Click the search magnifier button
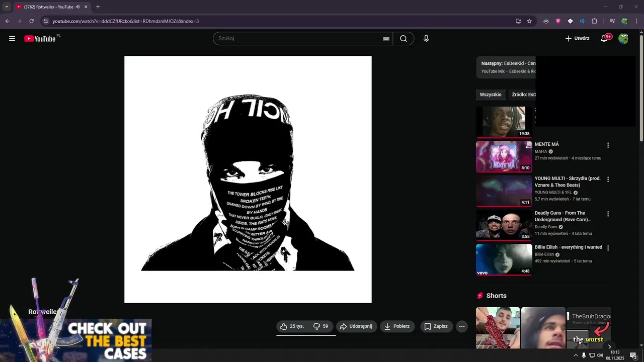The width and height of the screenshot is (644, 362). 404,39
